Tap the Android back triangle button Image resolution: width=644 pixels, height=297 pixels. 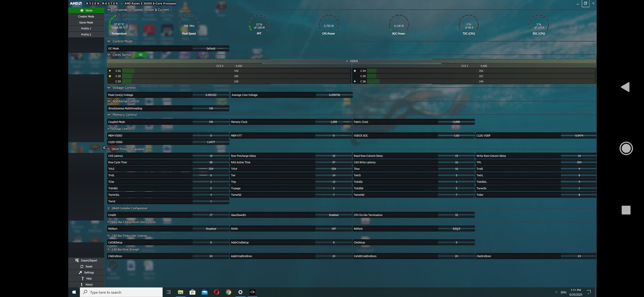[625, 87]
